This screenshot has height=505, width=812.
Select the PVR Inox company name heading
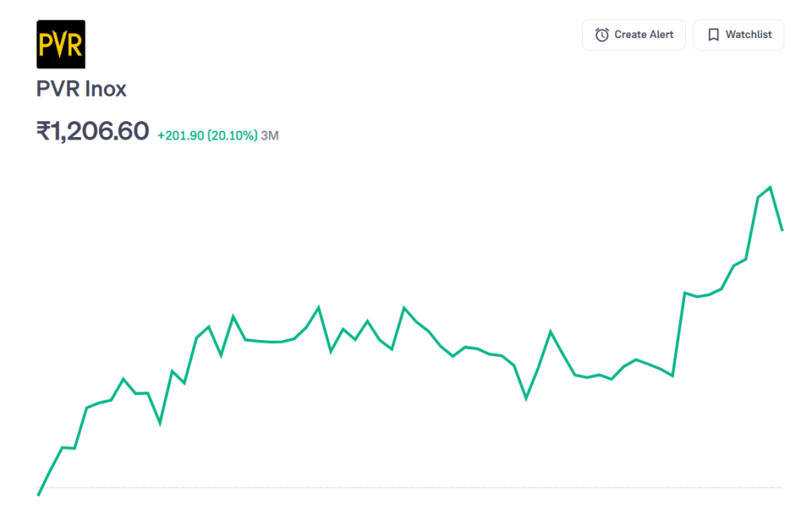(x=82, y=89)
